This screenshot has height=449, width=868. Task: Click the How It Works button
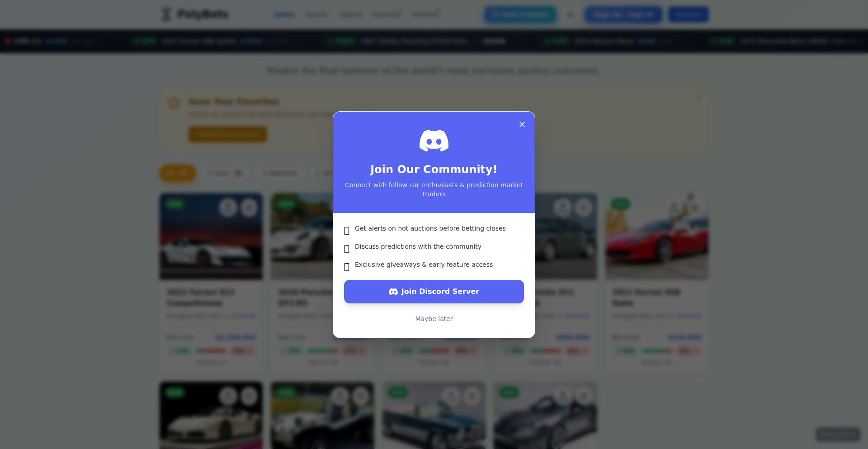point(520,14)
